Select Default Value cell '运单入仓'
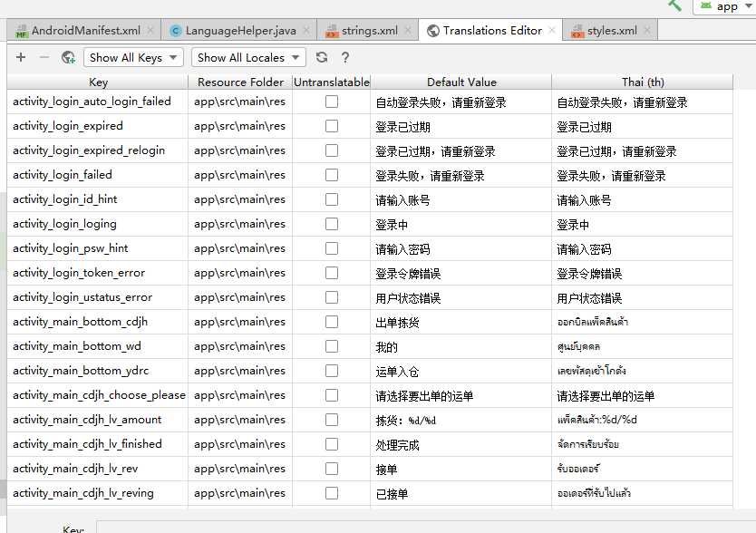This screenshot has width=756, height=533. 460,371
